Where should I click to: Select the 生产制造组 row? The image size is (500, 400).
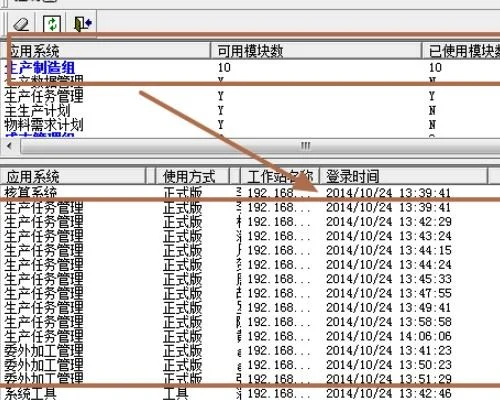250,68
